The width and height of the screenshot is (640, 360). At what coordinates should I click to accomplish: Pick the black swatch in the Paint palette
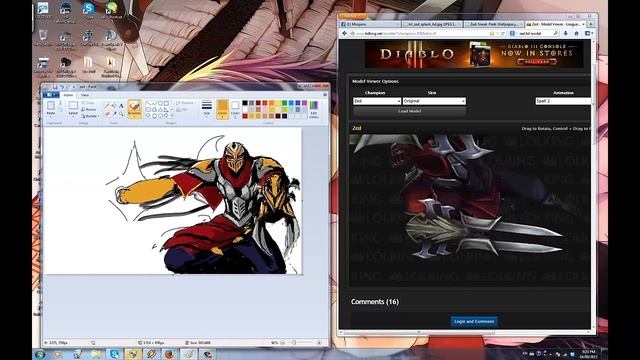pyautogui.click(x=245, y=103)
